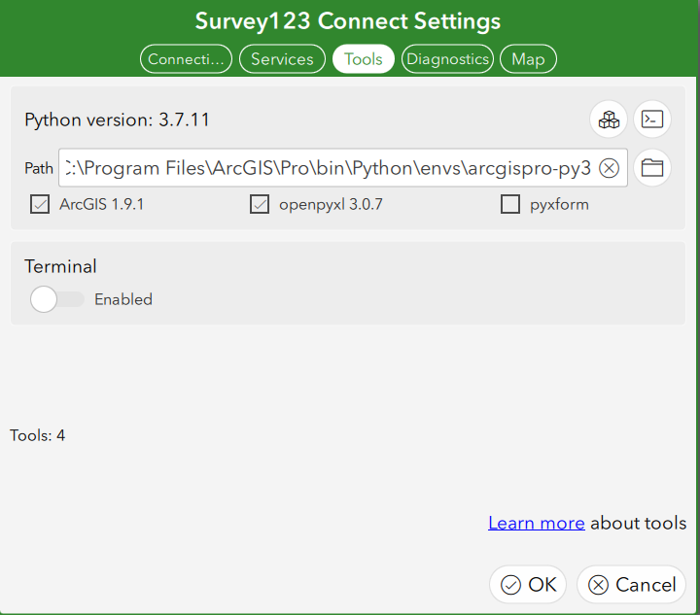Switch to the Map tab
The width and height of the screenshot is (700, 615).
pos(528,59)
